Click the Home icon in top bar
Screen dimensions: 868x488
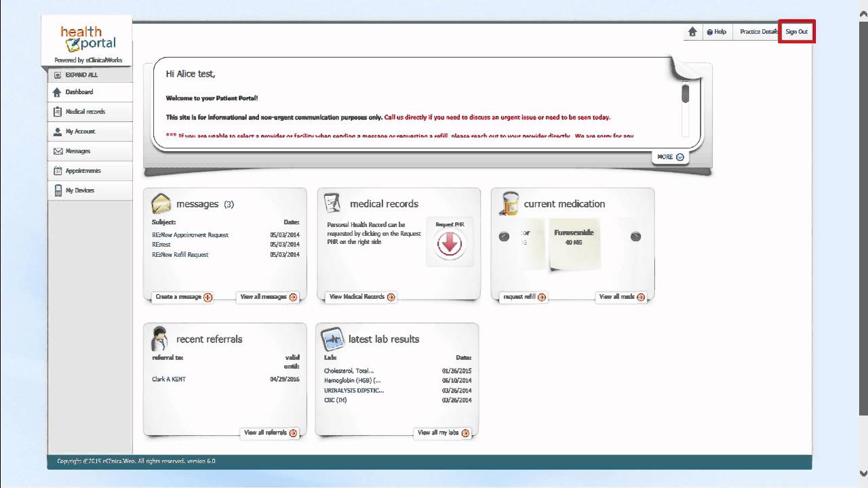(x=692, y=32)
